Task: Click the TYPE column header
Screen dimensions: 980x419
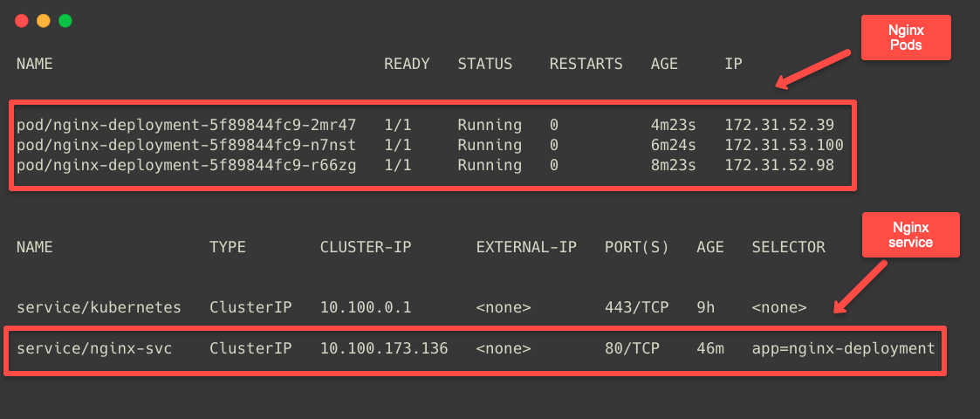Action: click(228, 247)
